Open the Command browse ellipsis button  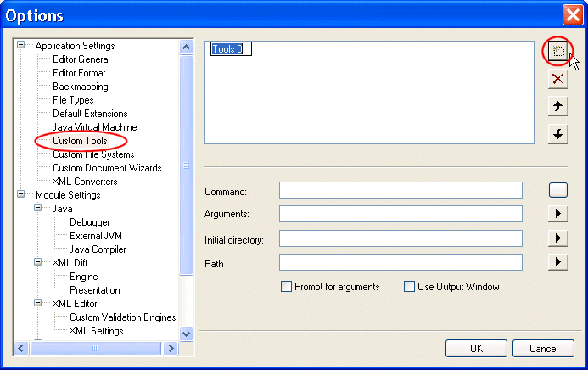coord(557,189)
